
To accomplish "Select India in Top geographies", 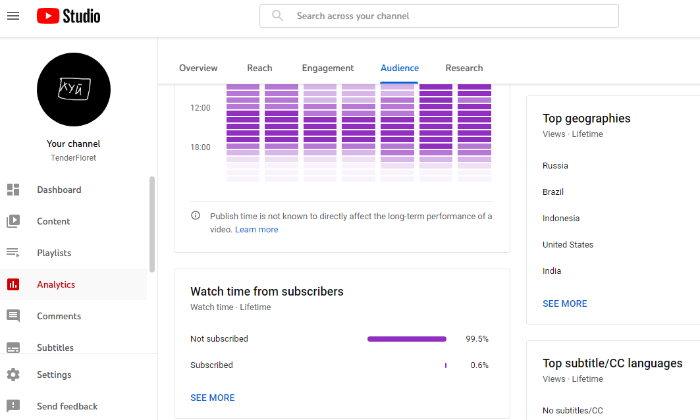I will tap(552, 271).
